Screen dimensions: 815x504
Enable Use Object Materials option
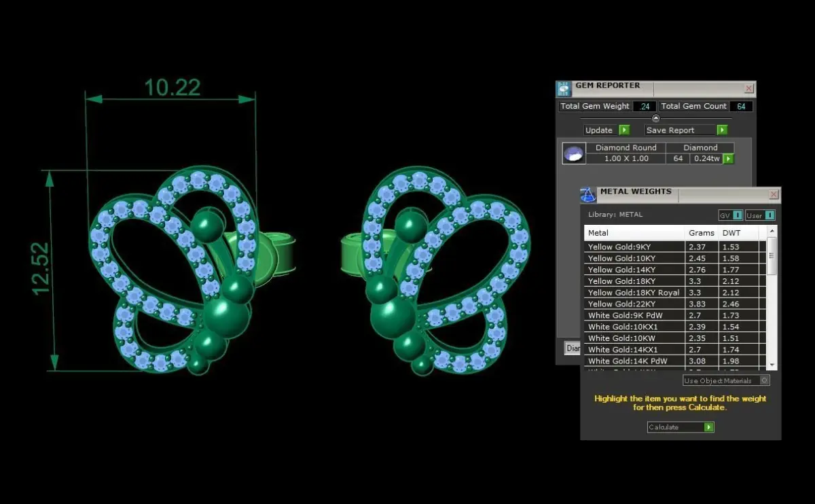(x=726, y=380)
